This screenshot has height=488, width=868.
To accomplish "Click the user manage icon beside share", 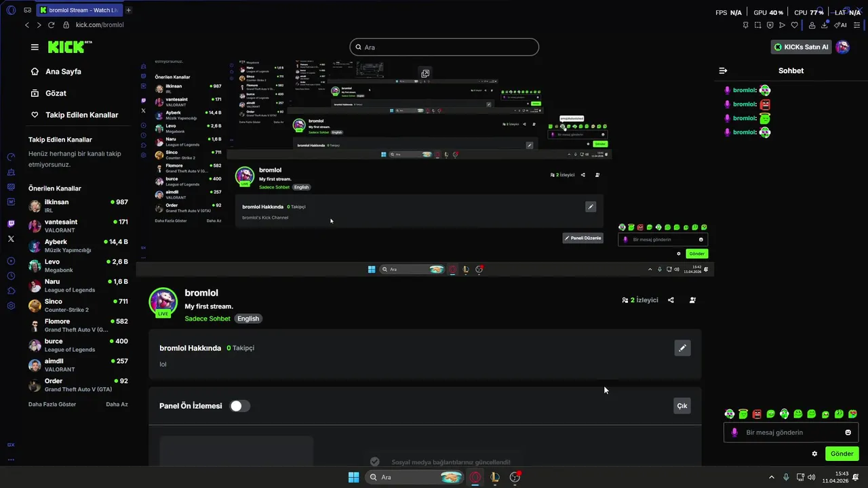I will [x=692, y=300].
